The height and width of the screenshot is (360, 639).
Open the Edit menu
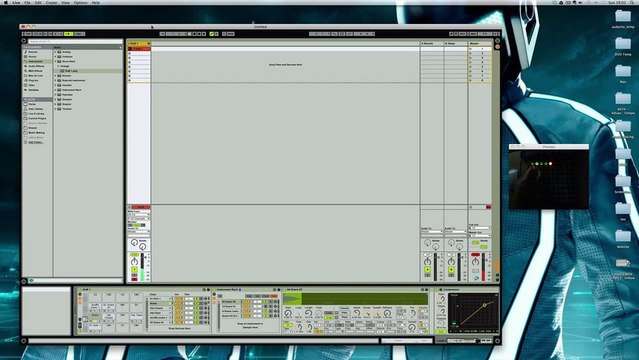click(x=38, y=2)
